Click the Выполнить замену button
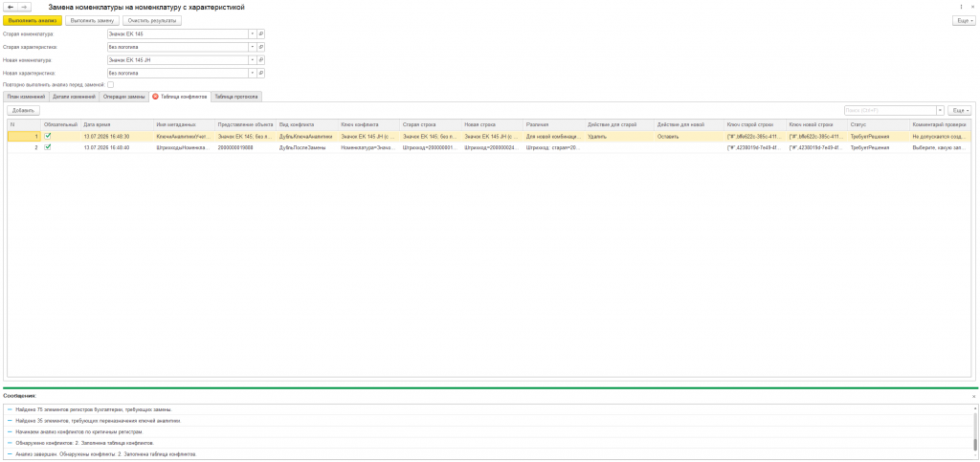This screenshot has width=980, height=462. point(92,21)
